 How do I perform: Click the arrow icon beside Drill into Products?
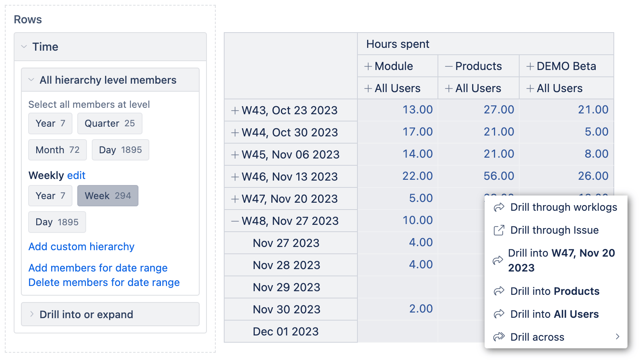(x=499, y=291)
